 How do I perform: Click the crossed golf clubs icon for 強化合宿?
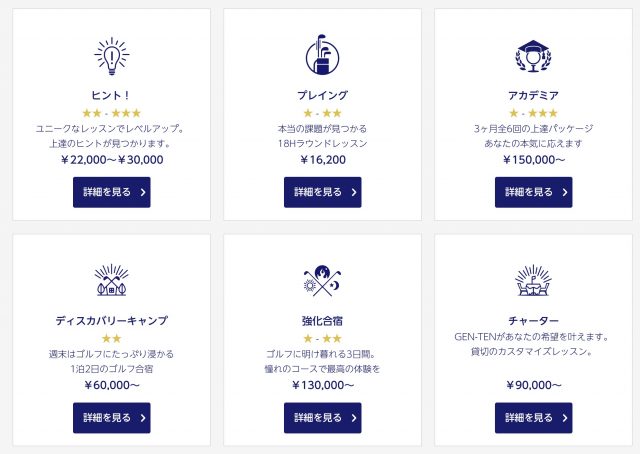322,281
